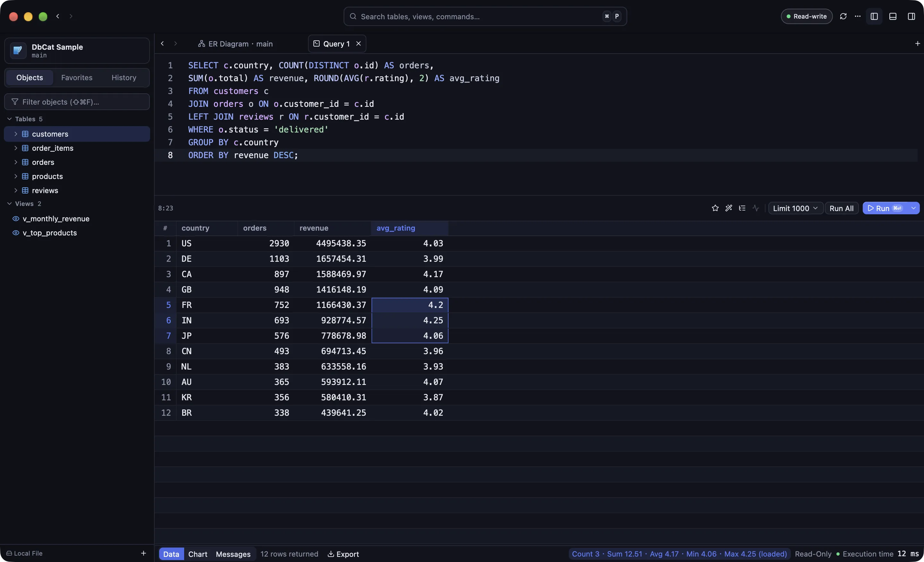
Task: Open the more options ellipsis menu
Action: coord(858,16)
